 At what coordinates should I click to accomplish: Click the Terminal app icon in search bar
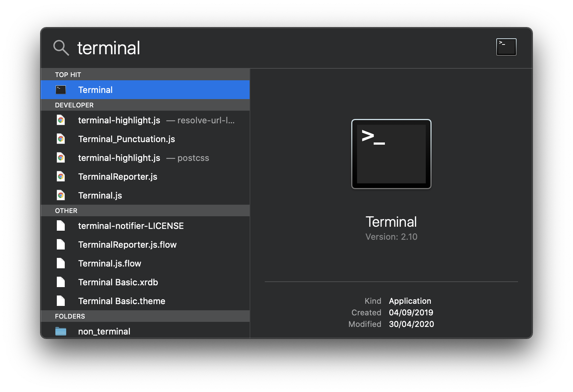click(x=506, y=47)
